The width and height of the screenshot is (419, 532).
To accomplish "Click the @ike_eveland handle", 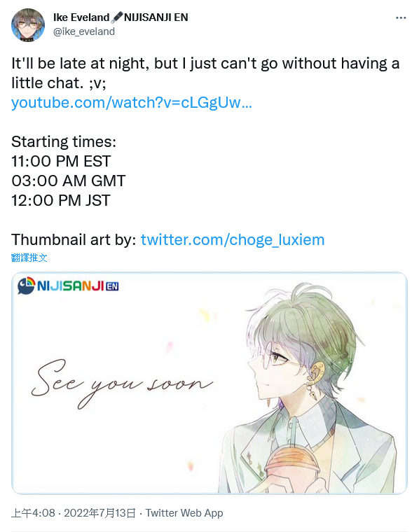I will tap(84, 31).
